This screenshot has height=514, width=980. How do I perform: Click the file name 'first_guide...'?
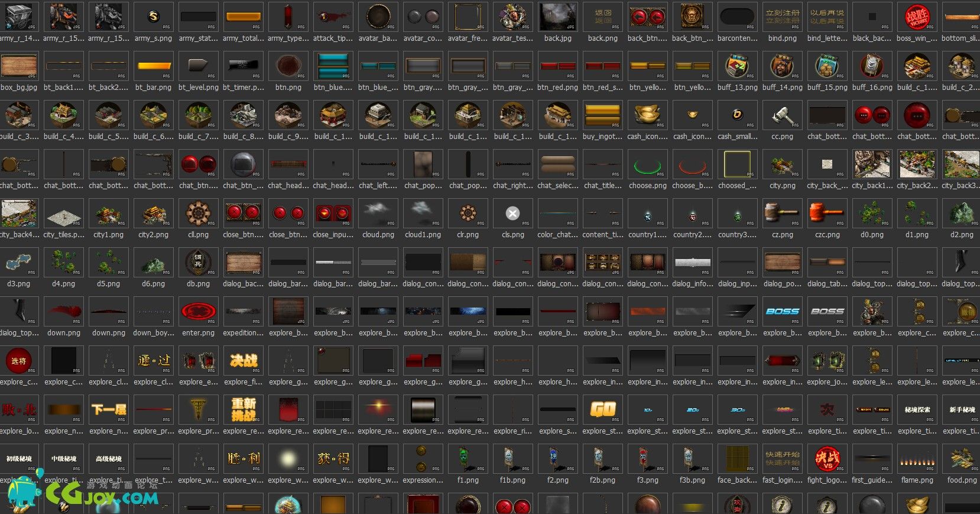click(x=872, y=480)
